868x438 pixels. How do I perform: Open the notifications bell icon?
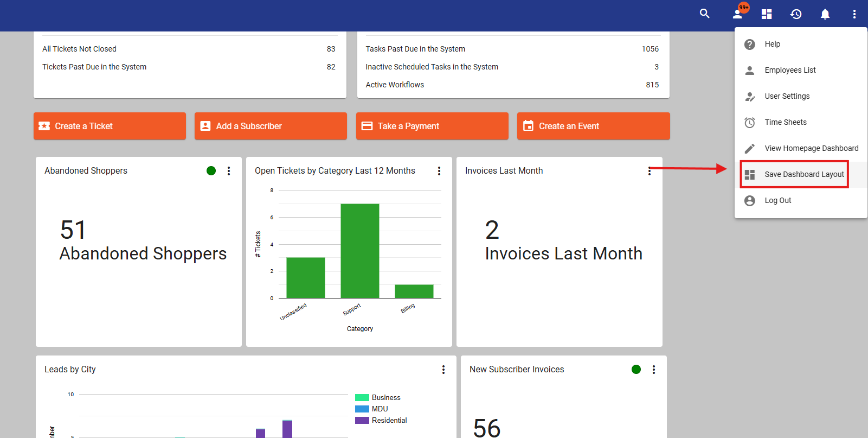click(825, 14)
